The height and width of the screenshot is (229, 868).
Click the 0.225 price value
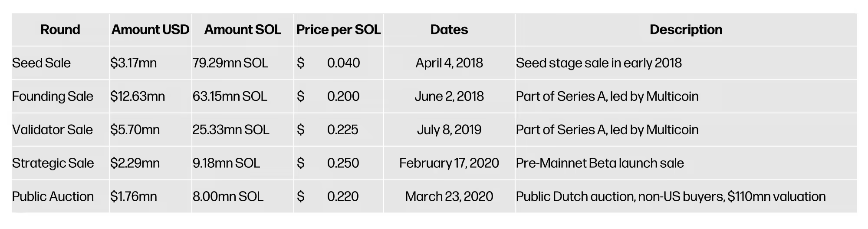pyautogui.click(x=343, y=129)
